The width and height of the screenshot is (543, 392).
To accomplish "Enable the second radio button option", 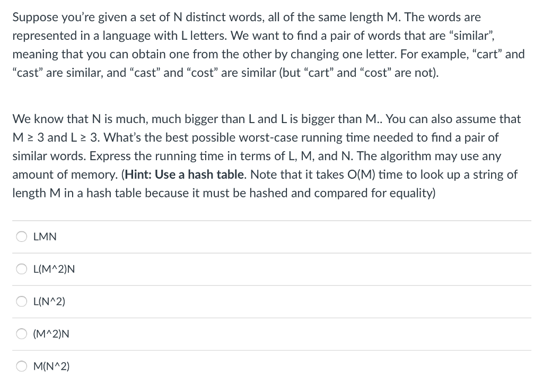I will (22, 269).
